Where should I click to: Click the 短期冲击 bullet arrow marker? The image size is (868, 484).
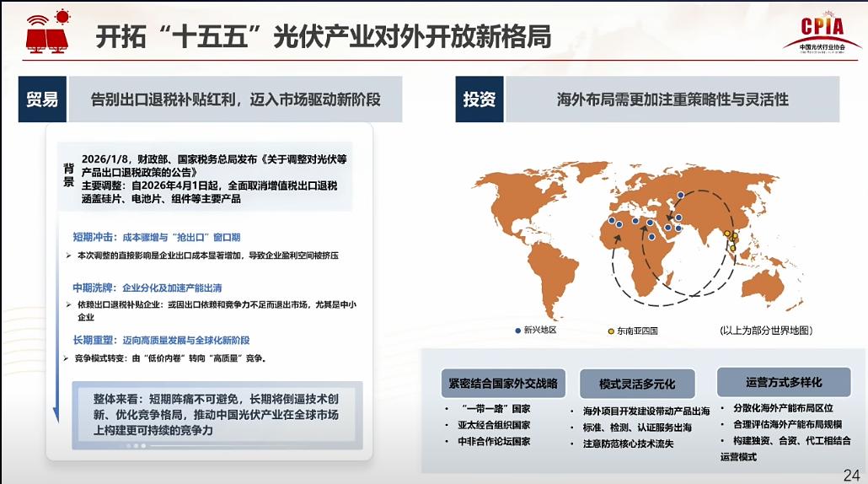(68, 255)
